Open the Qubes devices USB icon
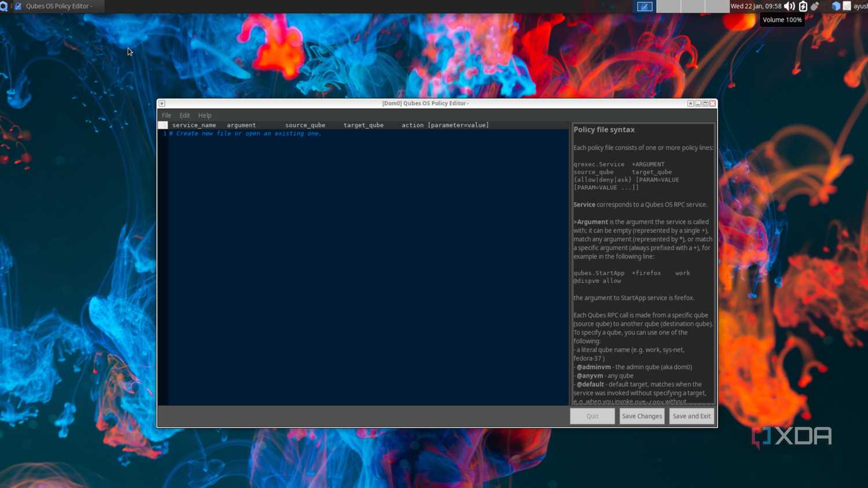Screen dimensions: 868x488 coord(815,6)
